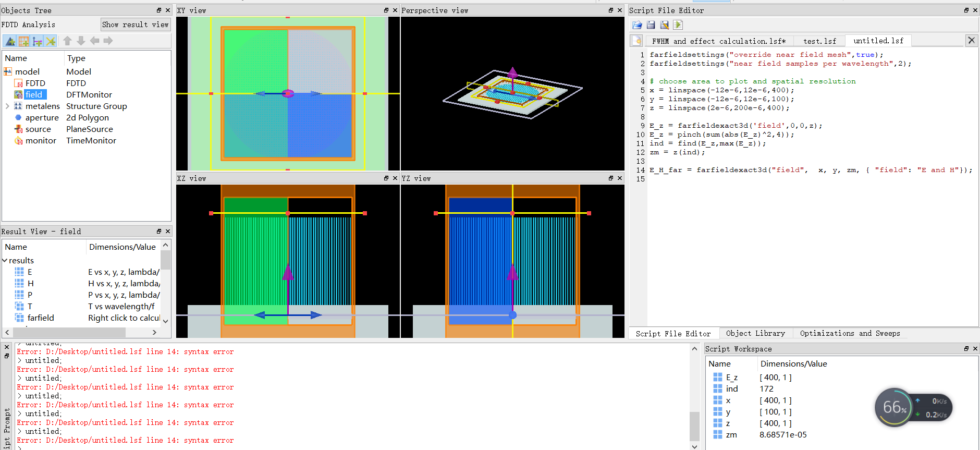The height and width of the screenshot is (450, 980).
Task: Save the script with the disk icon
Action: (x=651, y=25)
